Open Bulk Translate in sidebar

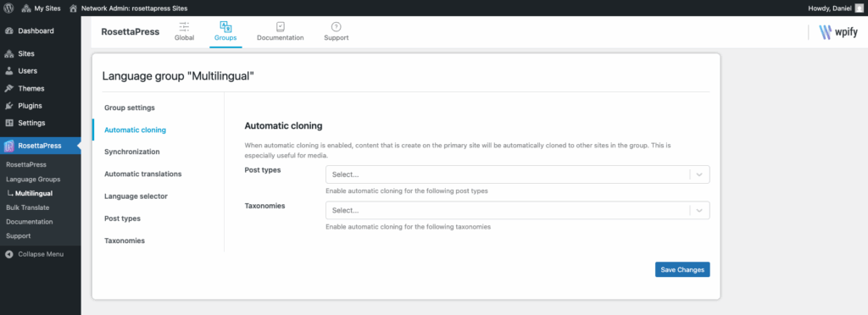(28, 207)
